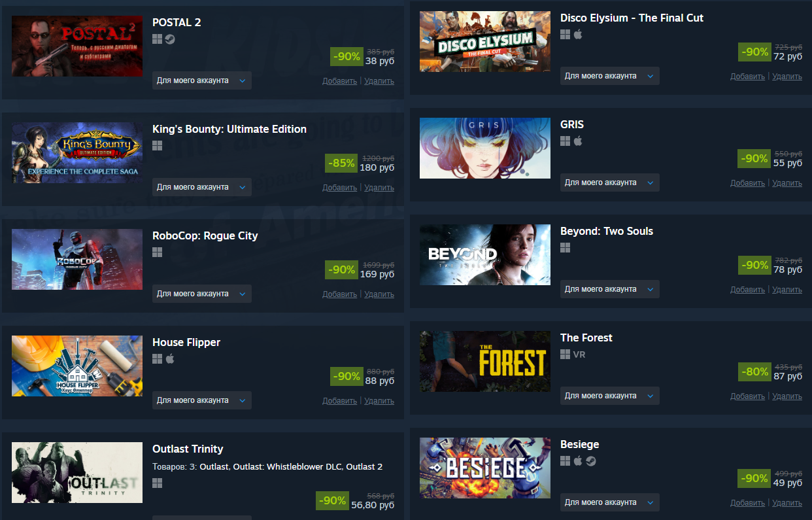Click the Windows icon under RoboCop: Rogue City

(157, 252)
